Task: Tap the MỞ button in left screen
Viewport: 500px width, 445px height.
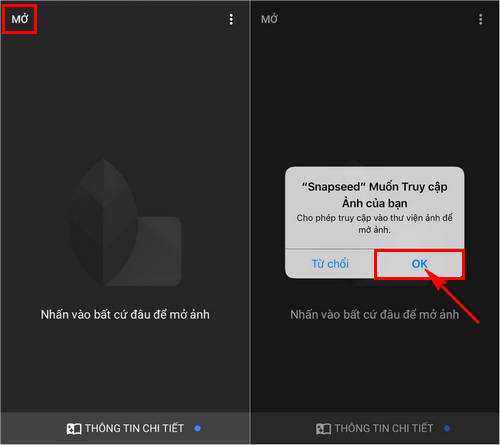Action: coord(20,19)
